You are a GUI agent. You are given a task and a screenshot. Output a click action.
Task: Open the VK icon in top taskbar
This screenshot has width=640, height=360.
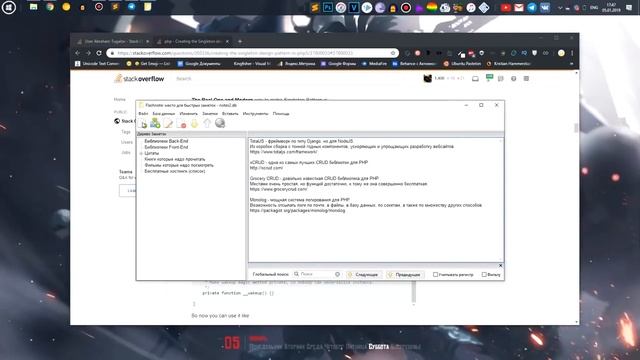point(545,7)
